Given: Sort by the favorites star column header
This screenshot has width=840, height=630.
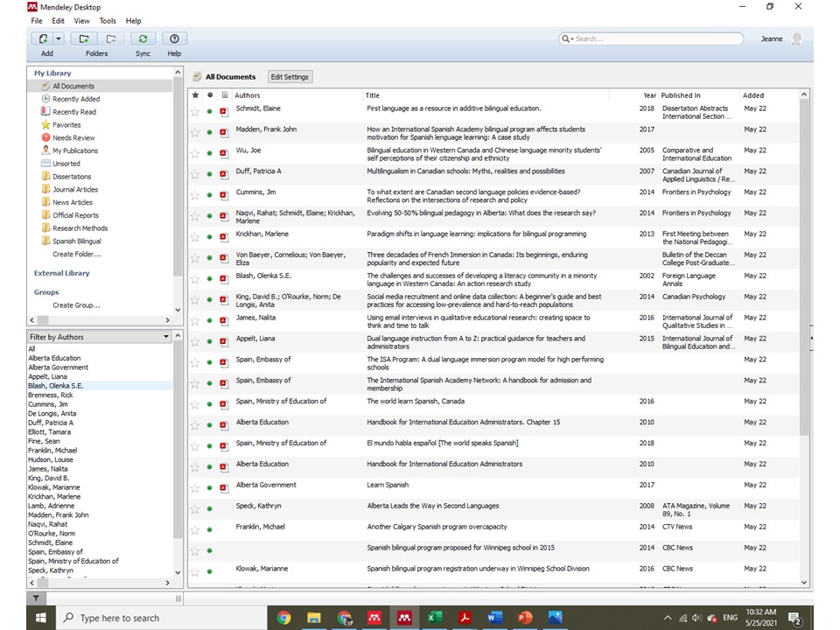Looking at the screenshot, I should coord(195,94).
